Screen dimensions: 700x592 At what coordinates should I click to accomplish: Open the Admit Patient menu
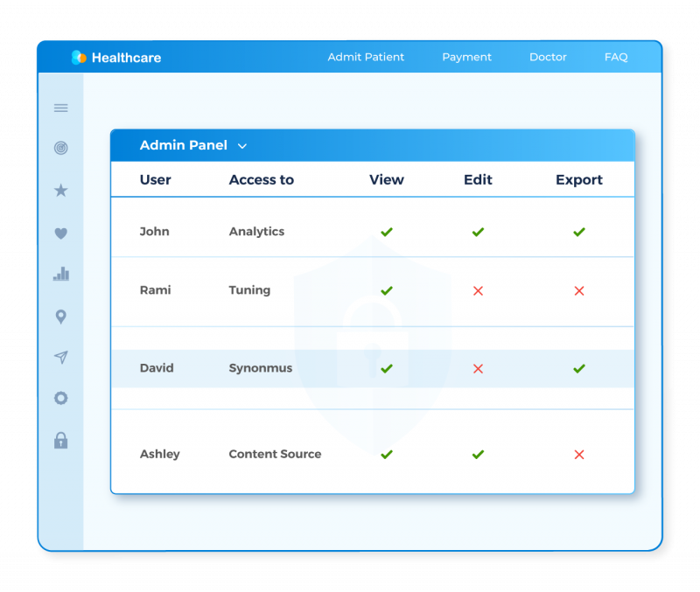pos(366,57)
